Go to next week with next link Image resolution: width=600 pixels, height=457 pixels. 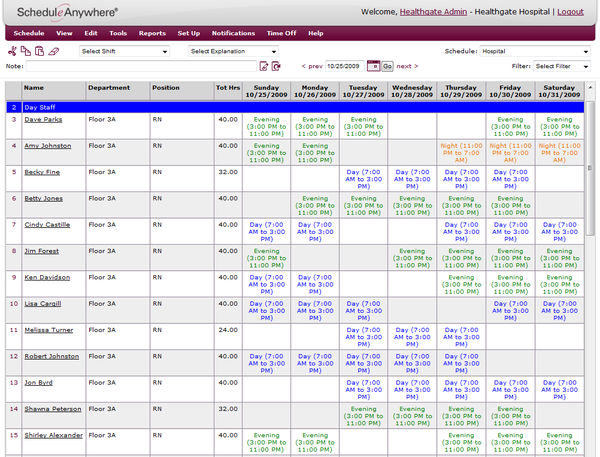tap(406, 66)
